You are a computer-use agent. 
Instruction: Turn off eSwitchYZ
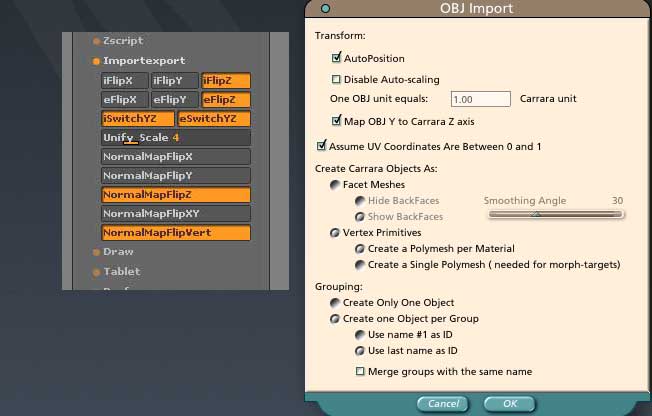[214, 119]
